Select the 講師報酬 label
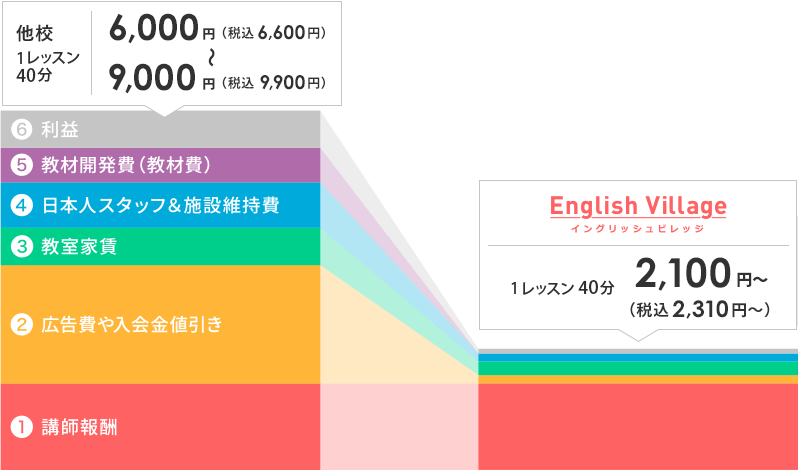This screenshot has width=798, height=470. pos(79,427)
